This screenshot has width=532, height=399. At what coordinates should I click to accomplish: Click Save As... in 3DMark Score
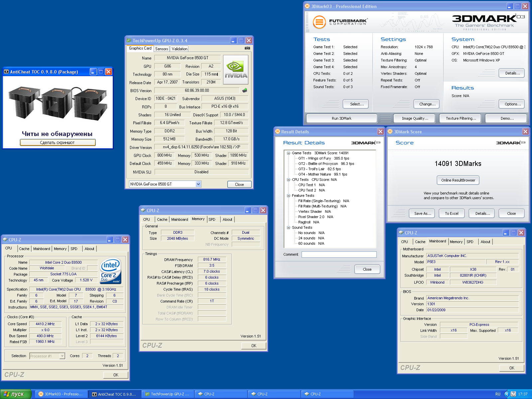pos(422,213)
